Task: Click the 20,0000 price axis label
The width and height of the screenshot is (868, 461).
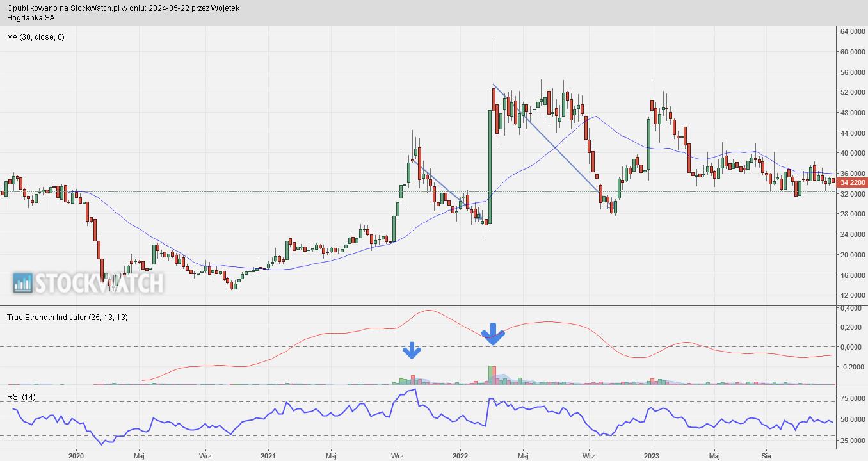Action: 853,255
